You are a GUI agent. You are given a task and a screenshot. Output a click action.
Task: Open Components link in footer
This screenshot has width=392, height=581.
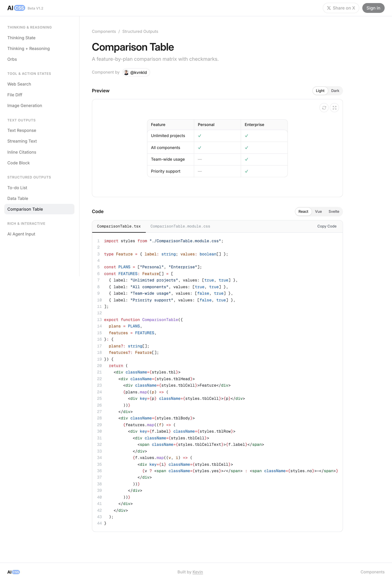[372, 572]
